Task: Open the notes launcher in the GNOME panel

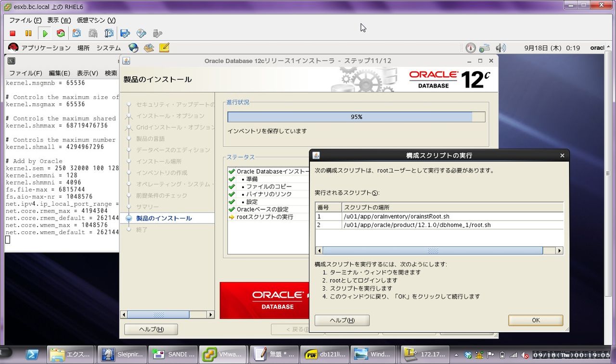Action: point(164,48)
